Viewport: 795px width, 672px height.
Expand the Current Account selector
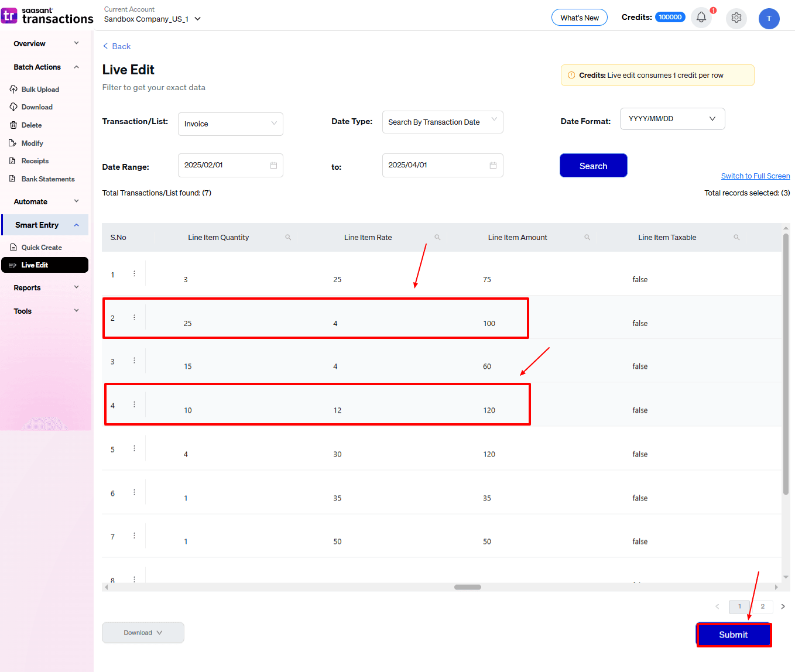click(198, 19)
